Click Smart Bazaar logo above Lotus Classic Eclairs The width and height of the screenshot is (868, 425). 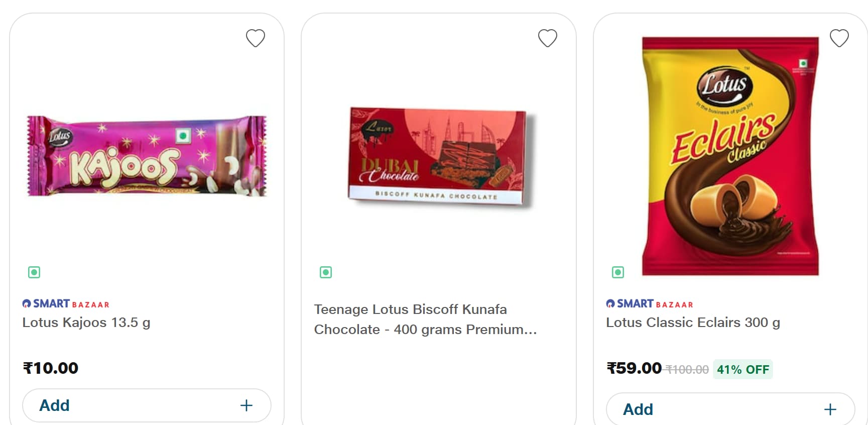[650, 304]
